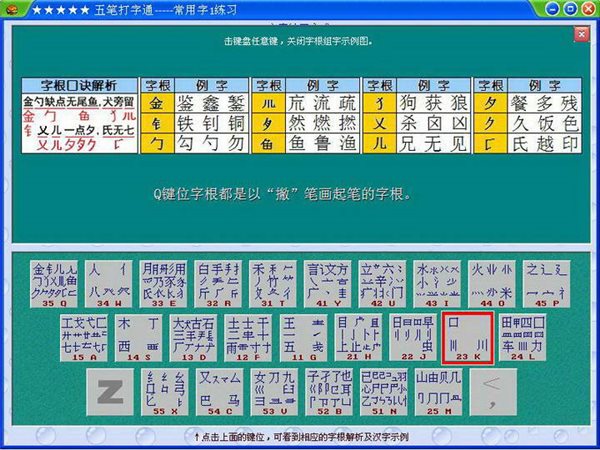Image resolution: width=600 pixels, height=450 pixels.
Task: Choose the highlighted 23 K key
Action: 468,338
